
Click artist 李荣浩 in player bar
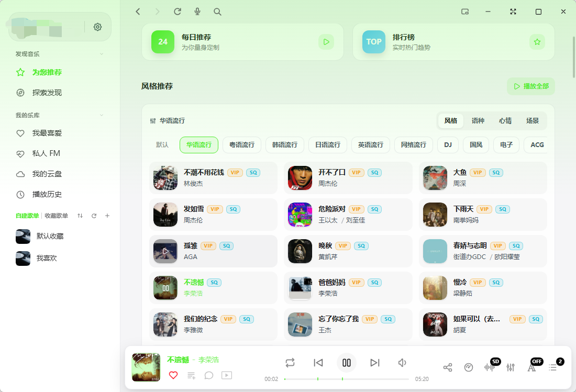pyautogui.click(x=208, y=360)
